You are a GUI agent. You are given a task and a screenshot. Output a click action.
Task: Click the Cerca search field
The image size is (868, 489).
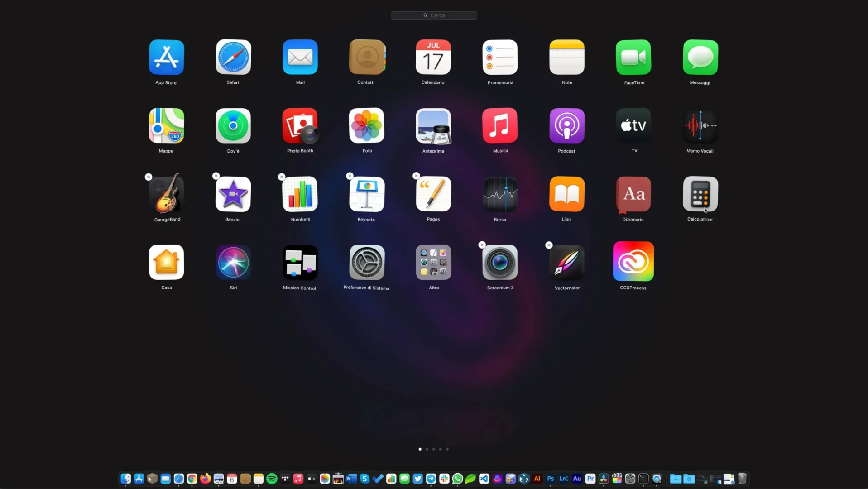(434, 15)
